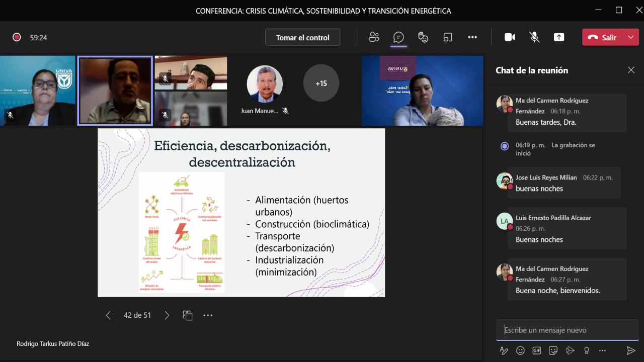Viewport: 644px width, 362px height.
Task: Click 'La grabación se inició' notice
Action: (555, 149)
